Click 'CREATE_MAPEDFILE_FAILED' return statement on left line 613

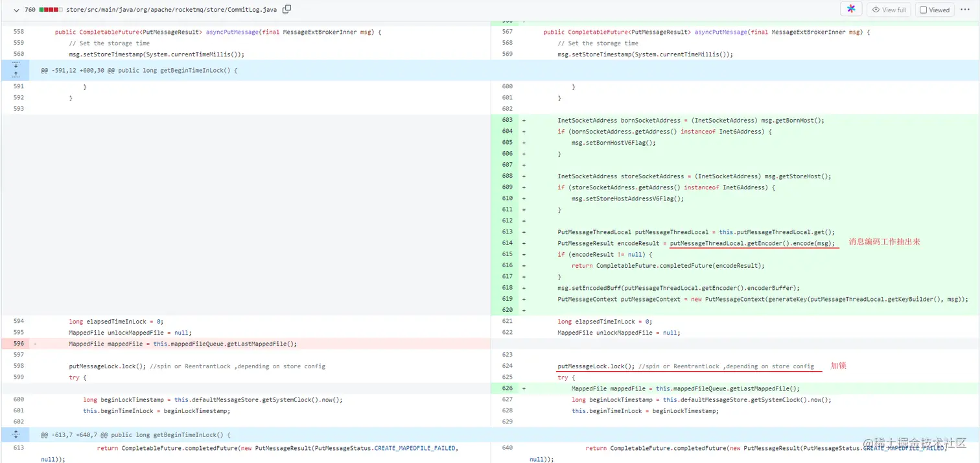(x=277, y=447)
